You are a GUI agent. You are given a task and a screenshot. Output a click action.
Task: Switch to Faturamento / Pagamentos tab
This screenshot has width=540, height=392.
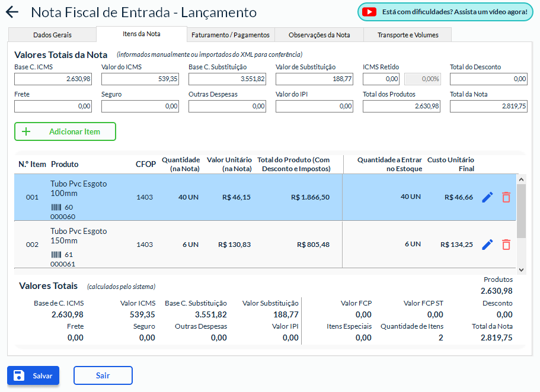[231, 35]
